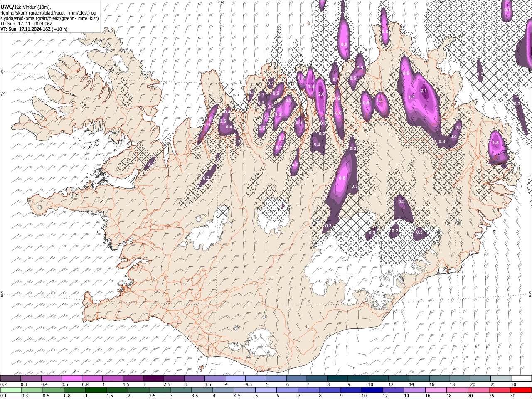Select the dark teal swatch between 8 and 9 in the upper legend row
532x399 pixels.
pos(337,378)
